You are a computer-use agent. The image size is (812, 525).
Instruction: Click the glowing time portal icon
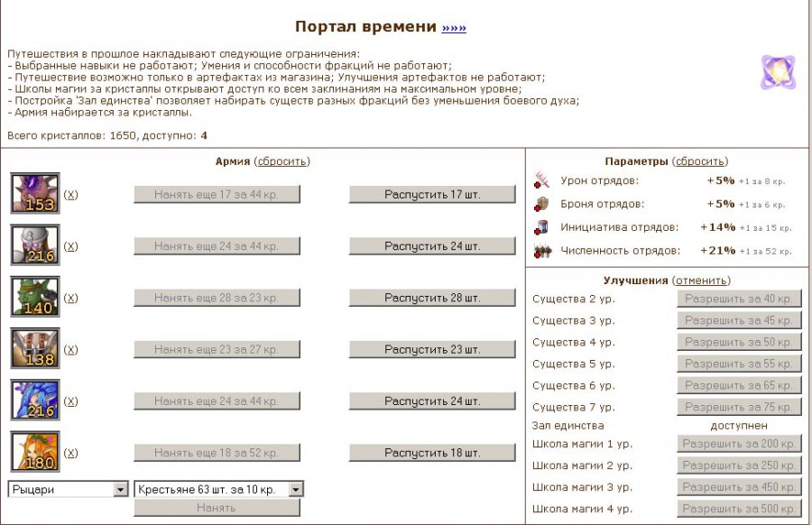point(777,72)
